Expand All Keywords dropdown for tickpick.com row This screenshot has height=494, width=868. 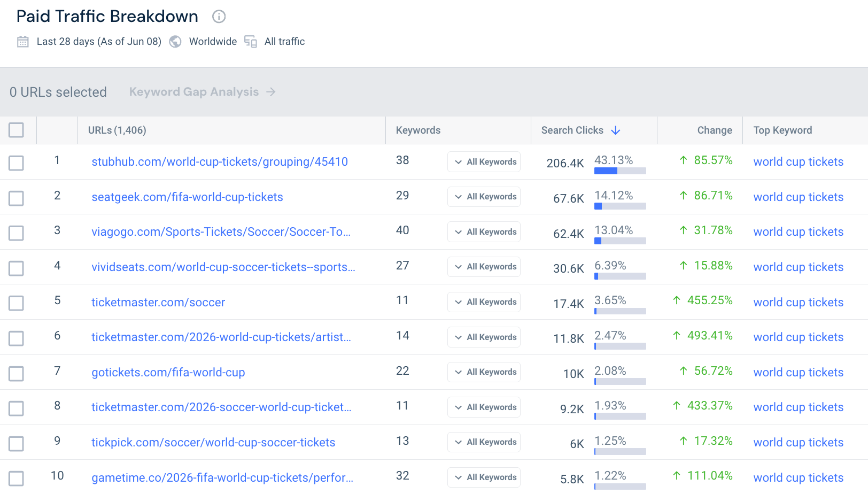[x=484, y=442]
